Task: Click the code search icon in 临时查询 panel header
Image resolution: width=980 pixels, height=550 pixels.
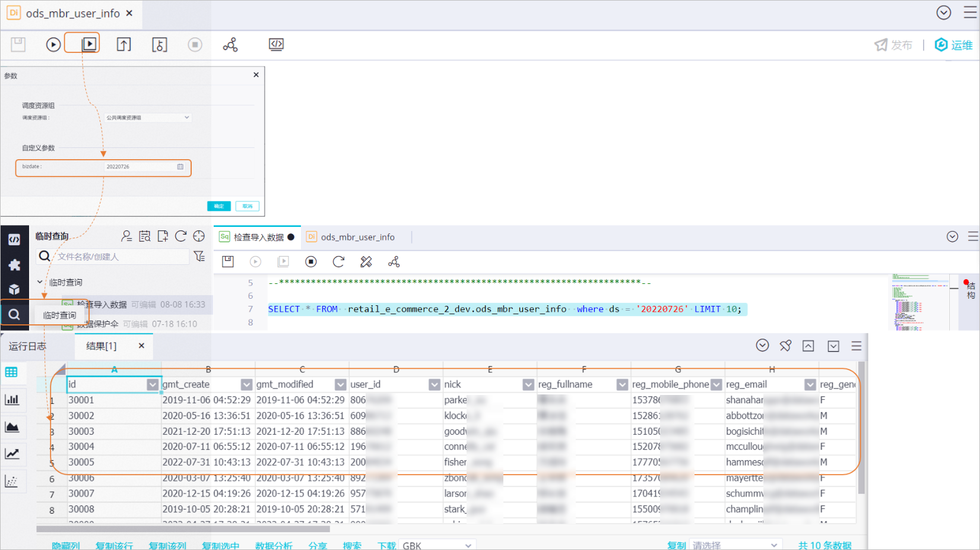Action: tap(144, 236)
